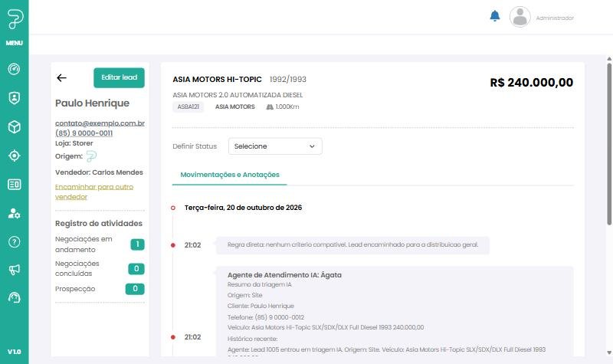The height and width of the screenshot is (364, 613).
Task: Select the Movimentações e Anotações tab
Action: point(230,175)
